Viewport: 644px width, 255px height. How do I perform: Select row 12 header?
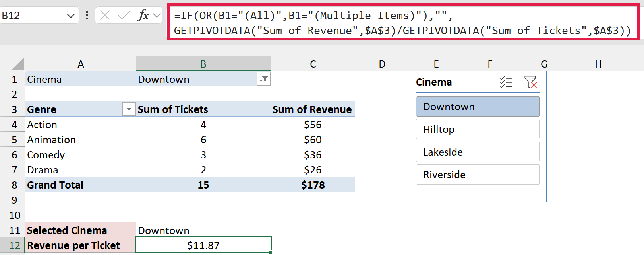pos(13,245)
